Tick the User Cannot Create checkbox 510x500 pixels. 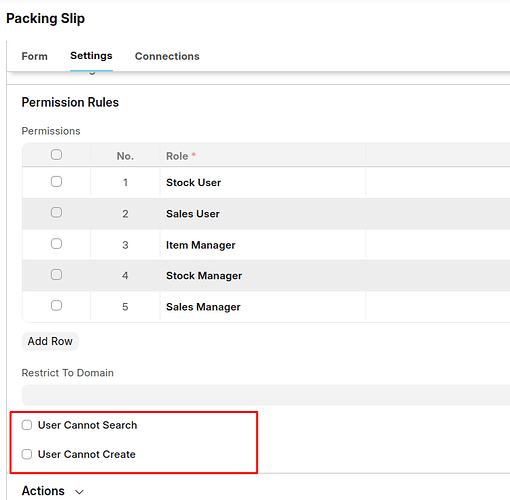[27, 454]
